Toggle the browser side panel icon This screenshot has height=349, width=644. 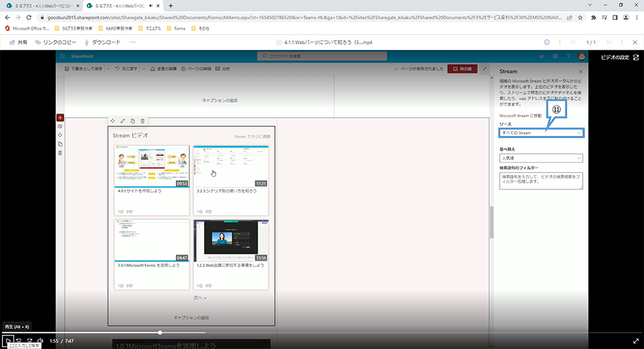(615, 17)
